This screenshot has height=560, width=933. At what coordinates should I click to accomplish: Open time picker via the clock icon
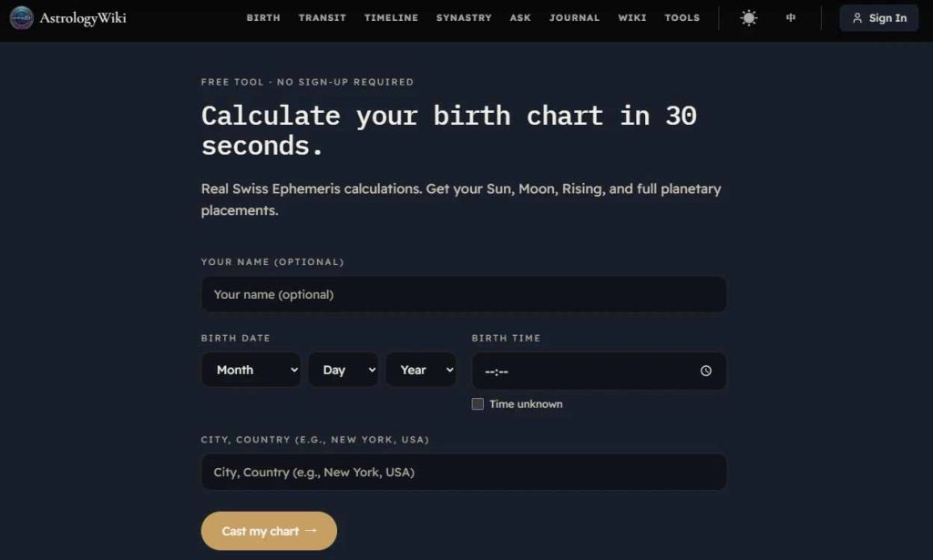click(706, 371)
